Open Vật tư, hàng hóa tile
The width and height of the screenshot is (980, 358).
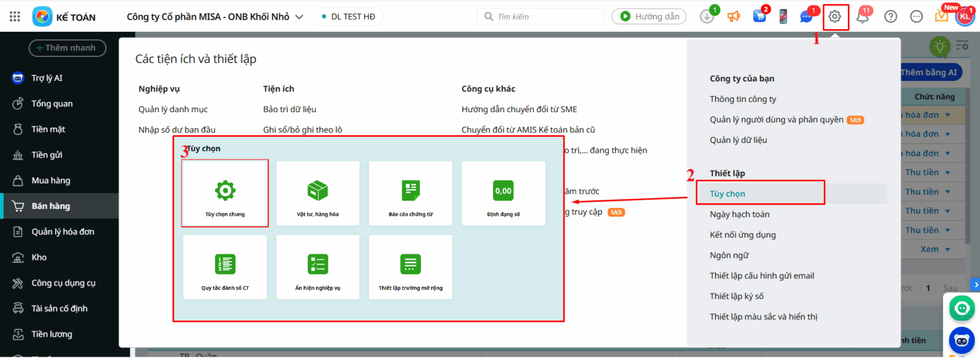(317, 193)
